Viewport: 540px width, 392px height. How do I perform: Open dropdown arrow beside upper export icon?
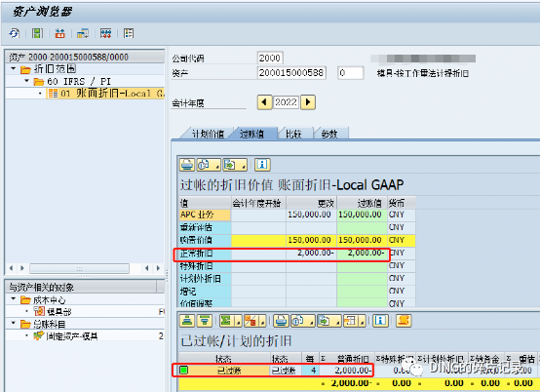[x=243, y=167]
